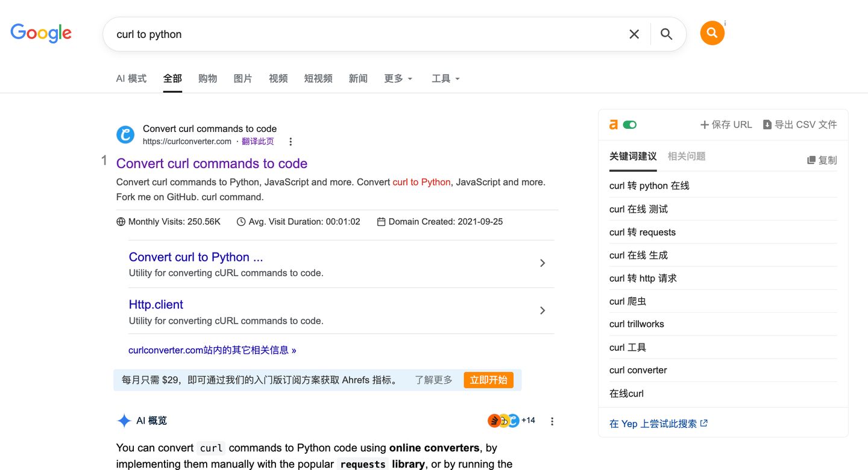
Task: Click the orange Ahrefs search extension icon
Action: [712, 33]
